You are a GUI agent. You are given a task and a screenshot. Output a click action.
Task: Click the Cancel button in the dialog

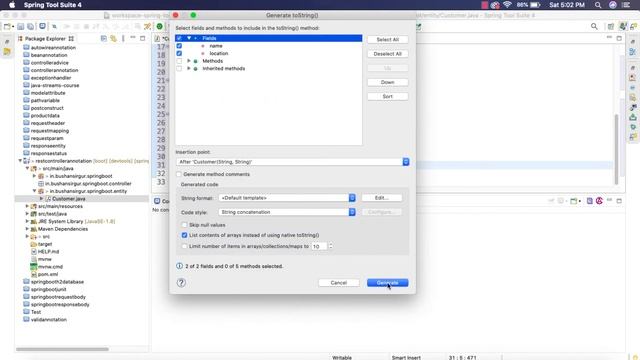tap(339, 282)
